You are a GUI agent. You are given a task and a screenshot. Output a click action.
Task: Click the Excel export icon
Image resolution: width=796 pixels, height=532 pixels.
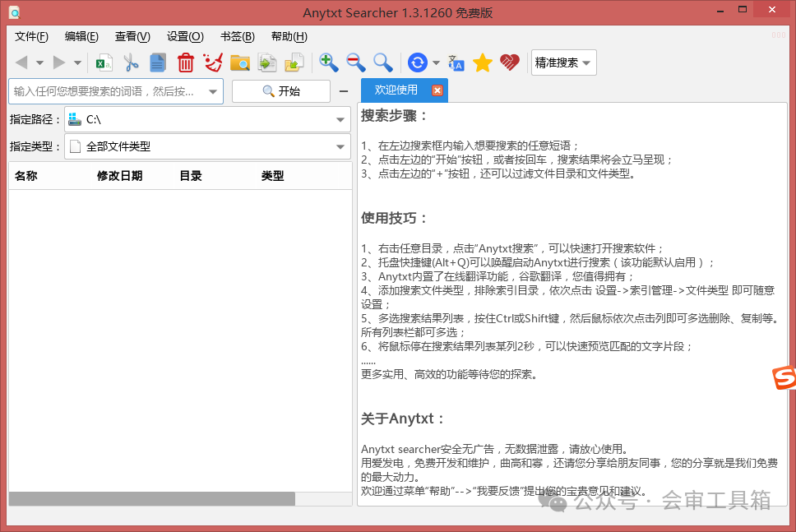[104, 62]
